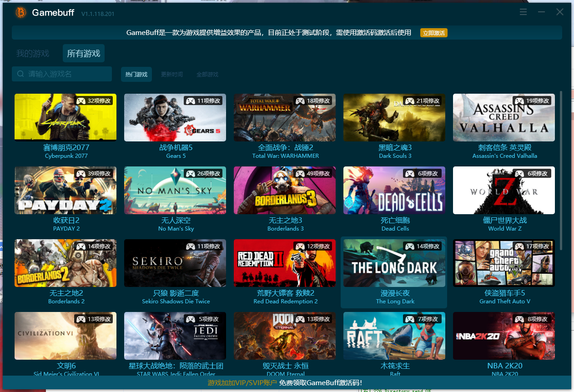The height and width of the screenshot is (392, 574).
Task: Sort games by 更新时间
Action: [x=172, y=74]
